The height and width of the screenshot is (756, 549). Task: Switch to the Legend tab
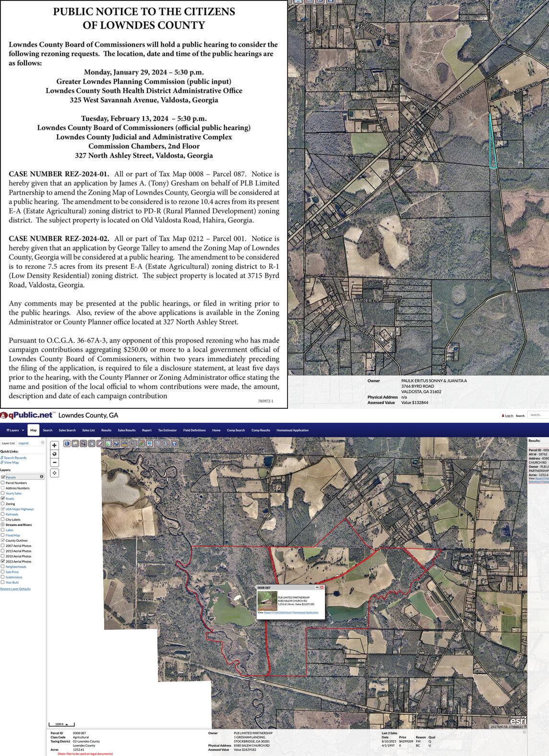tap(23, 443)
